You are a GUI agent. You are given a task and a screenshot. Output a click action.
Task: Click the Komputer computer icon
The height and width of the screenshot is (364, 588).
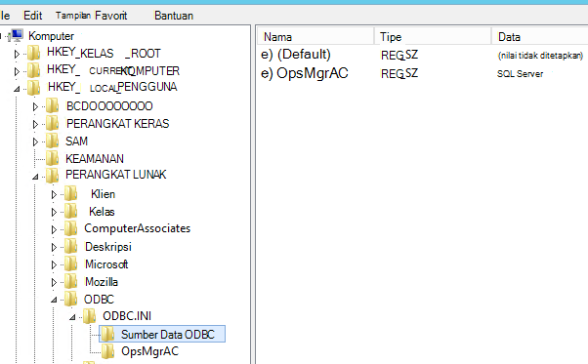click(18, 35)
